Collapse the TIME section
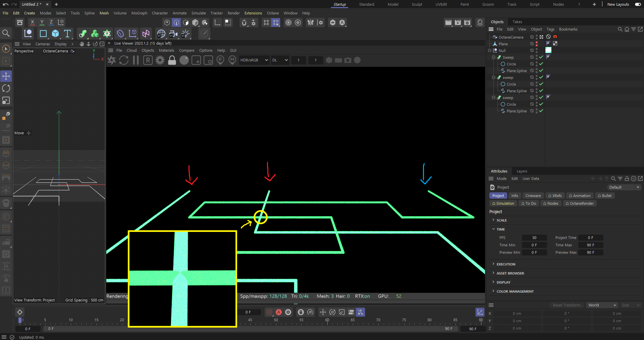This screenshot has width=644, height=340. pyautogui.click(x=493, y=229)
